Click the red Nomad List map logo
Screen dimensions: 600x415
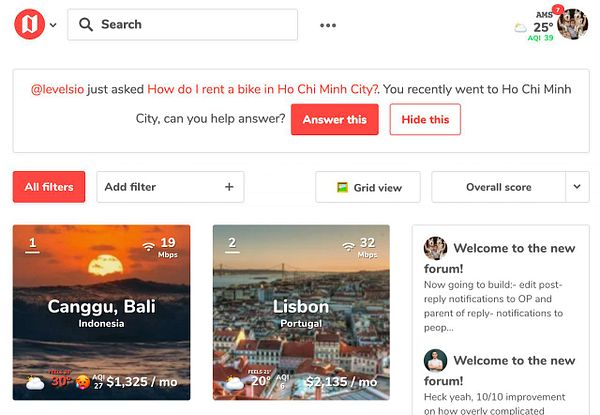(29, 24)
